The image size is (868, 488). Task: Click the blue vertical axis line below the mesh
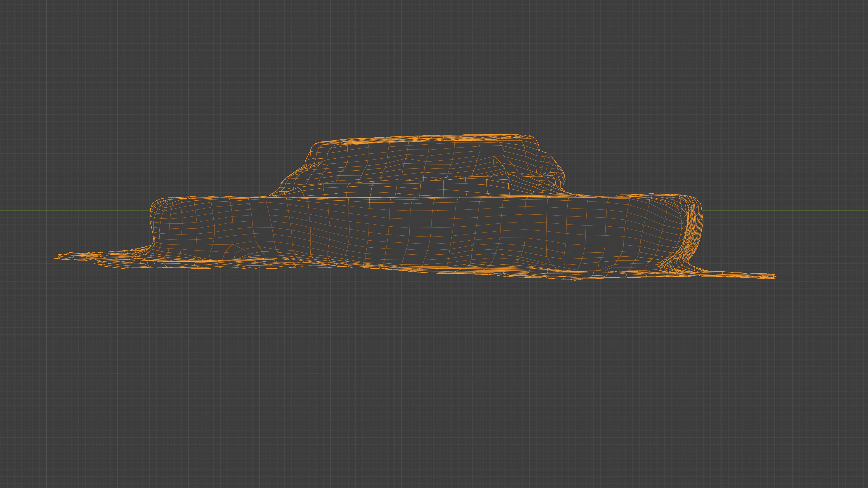[437, 371]
